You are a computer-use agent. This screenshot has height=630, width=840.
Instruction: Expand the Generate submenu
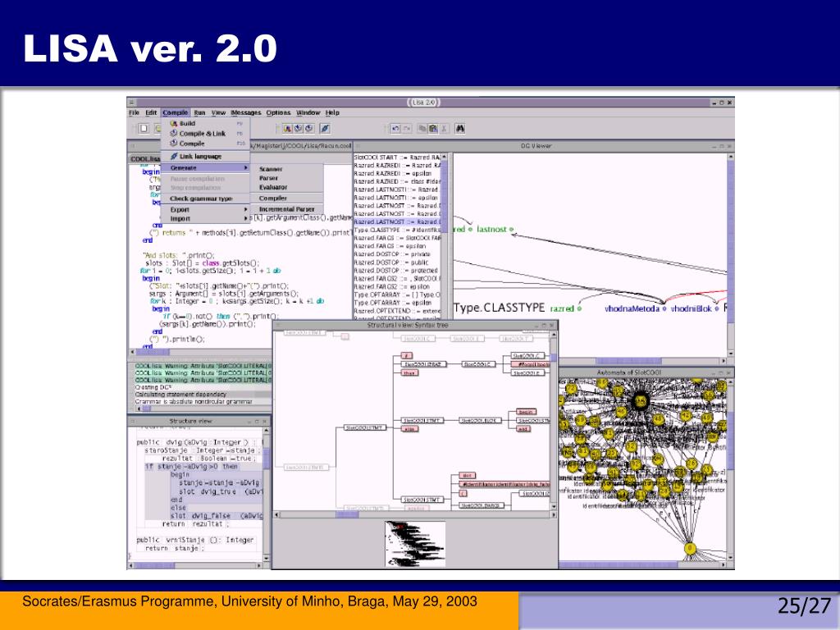pos(205,167)
